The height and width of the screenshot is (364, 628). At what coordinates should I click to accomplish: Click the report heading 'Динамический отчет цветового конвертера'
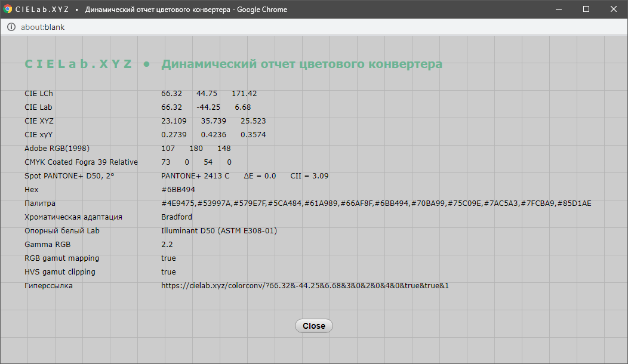click(x=301, y=64)
